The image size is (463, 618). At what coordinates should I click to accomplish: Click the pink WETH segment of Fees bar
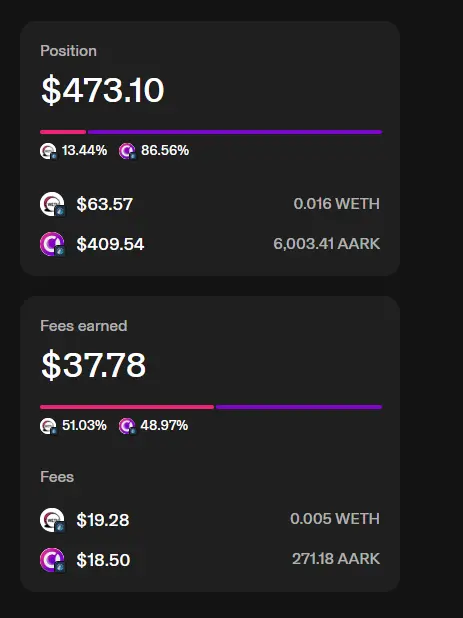(127, 407)
